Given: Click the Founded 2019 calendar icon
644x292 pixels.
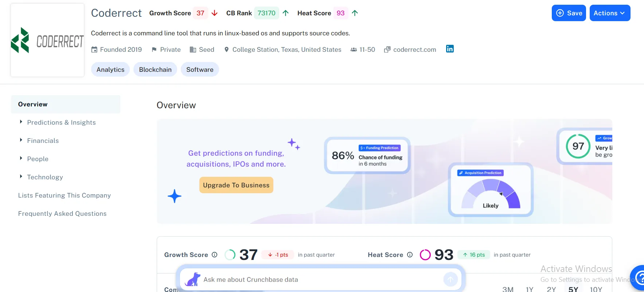Looking at the screenshot, I should pos(94,50).
